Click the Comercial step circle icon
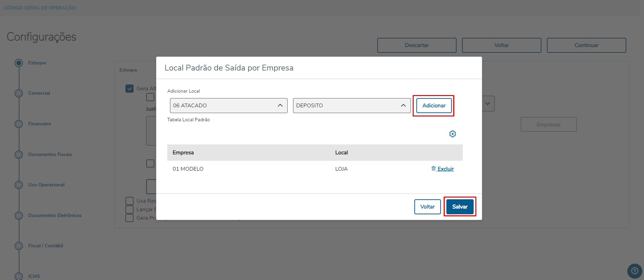Viewport: 644px width, 280px height. tap(19, 93)
